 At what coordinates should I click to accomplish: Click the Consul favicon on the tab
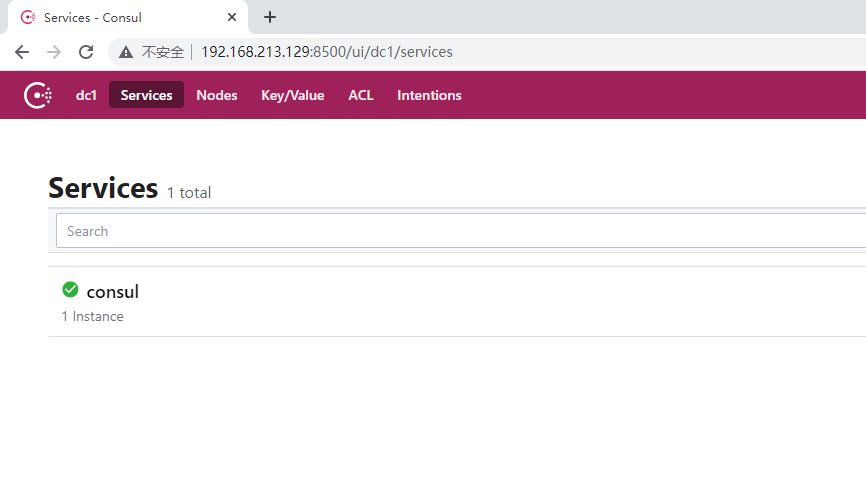(x=28, y=17)
